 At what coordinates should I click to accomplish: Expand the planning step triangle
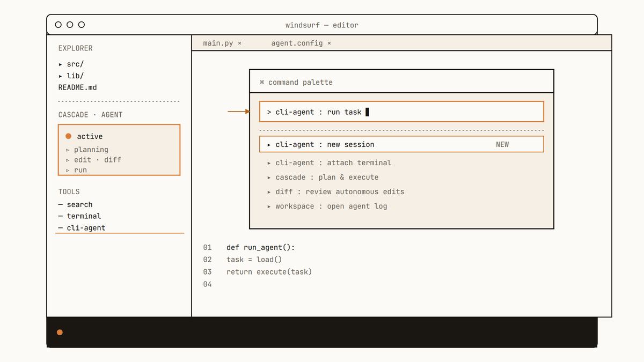(x=68, y=150)
